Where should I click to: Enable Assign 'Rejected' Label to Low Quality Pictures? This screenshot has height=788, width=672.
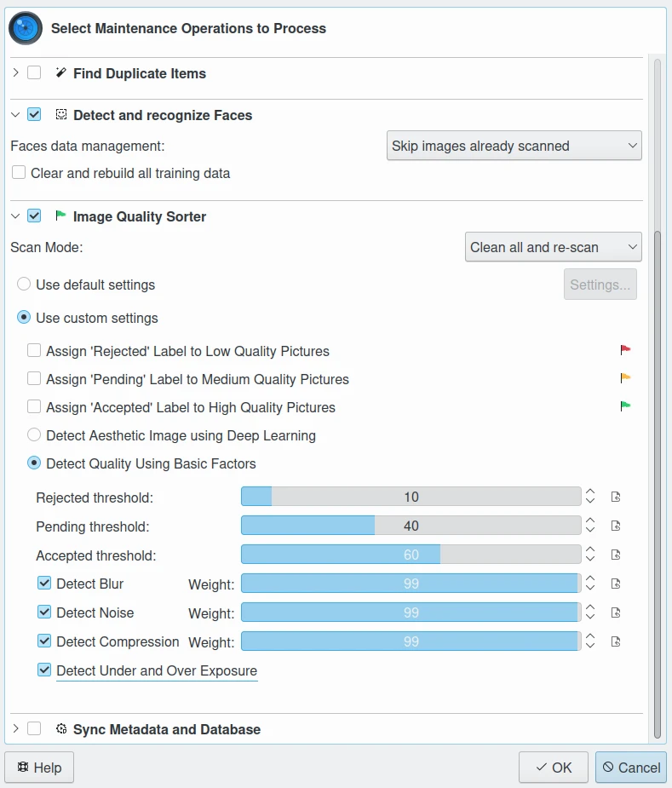[34, 351]
